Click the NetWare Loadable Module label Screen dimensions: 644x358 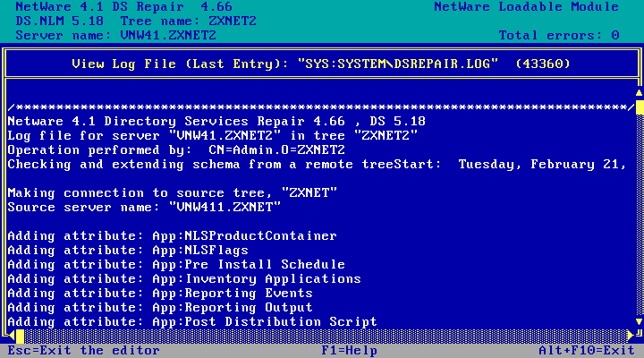pos(527,6)
